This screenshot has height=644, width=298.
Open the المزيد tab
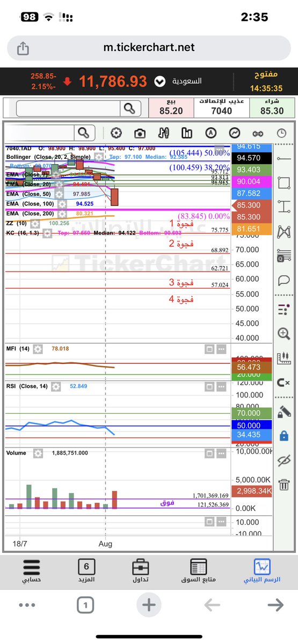tap(86, 571)
